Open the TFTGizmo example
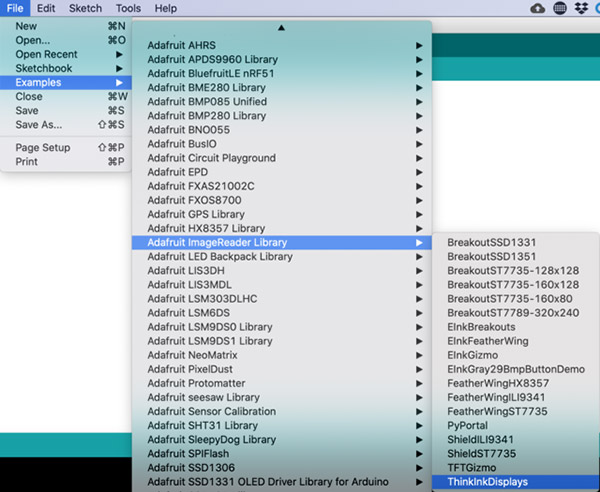This screenshot has height=492, width=600. click(x=516, y=468)
